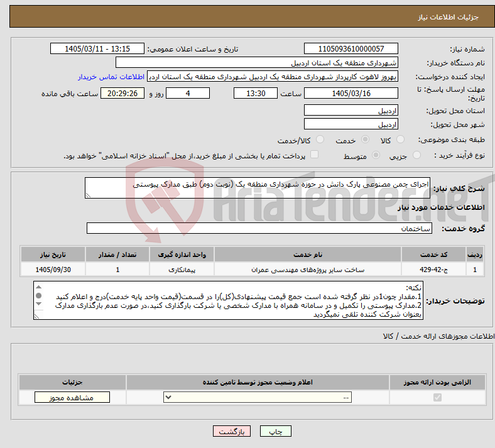Choose the متوسط purchase type
495x448 pixels.
(x=376, y=155)
